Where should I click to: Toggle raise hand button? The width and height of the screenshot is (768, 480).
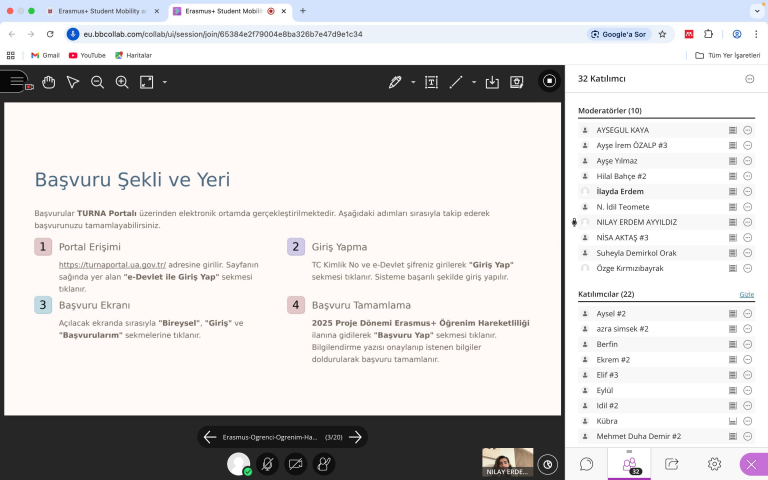(324, 464)
